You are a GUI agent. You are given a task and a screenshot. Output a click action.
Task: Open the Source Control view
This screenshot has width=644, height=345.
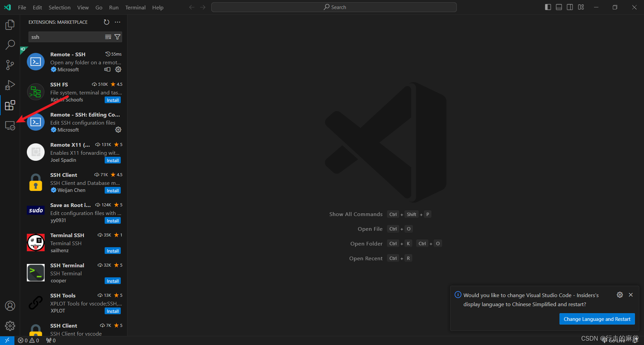10,65
